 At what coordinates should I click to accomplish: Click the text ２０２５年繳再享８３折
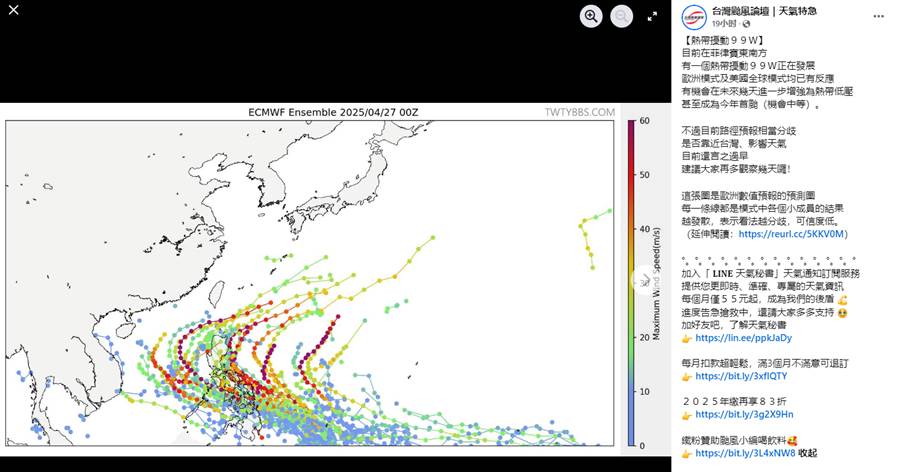(x=734, y=401)
